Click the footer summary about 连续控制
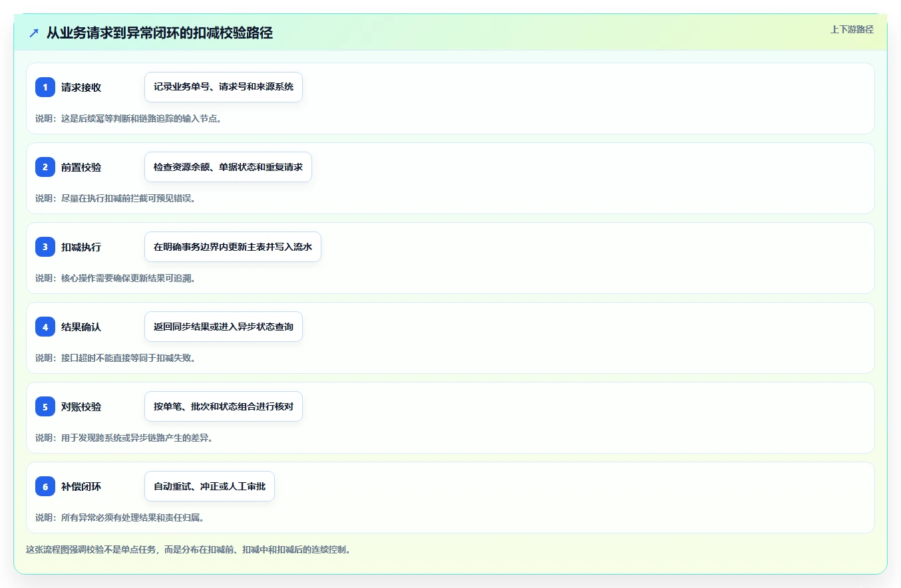901x588 pixels. click(x=188, y=549)
